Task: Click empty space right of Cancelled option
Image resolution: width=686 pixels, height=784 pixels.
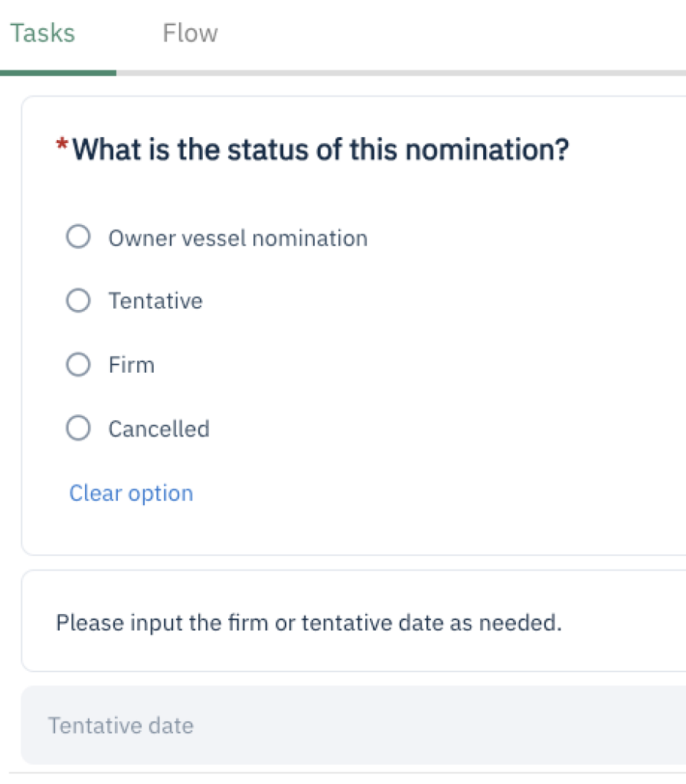Action: [444, 429]
